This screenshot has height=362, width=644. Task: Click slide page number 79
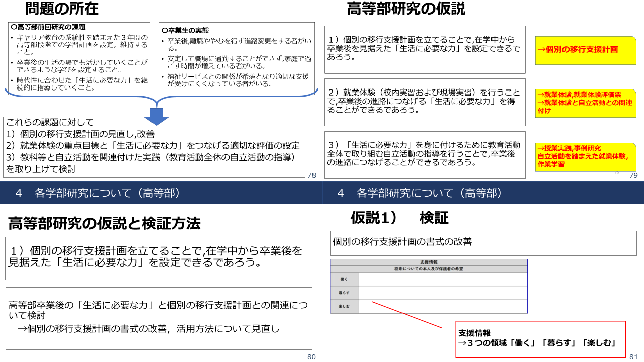[x=633, y=176]
